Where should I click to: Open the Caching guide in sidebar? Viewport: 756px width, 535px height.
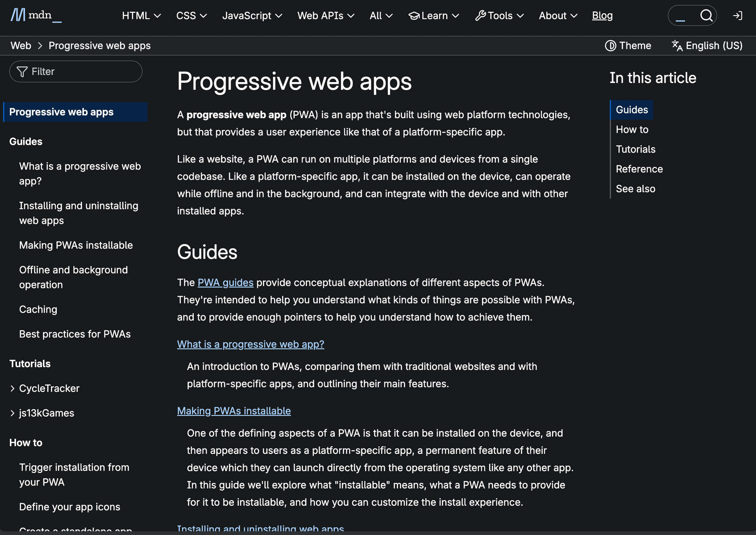(38, 309)
